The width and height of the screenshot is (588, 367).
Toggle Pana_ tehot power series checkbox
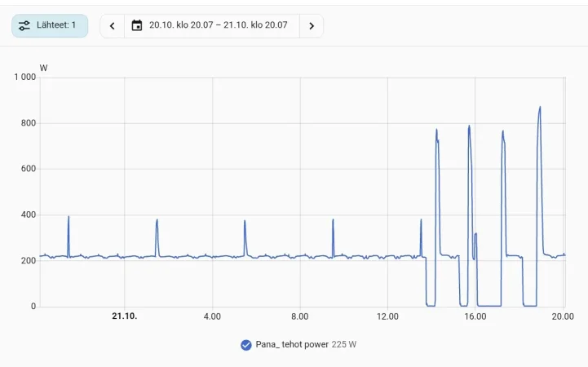pos(246,345)
